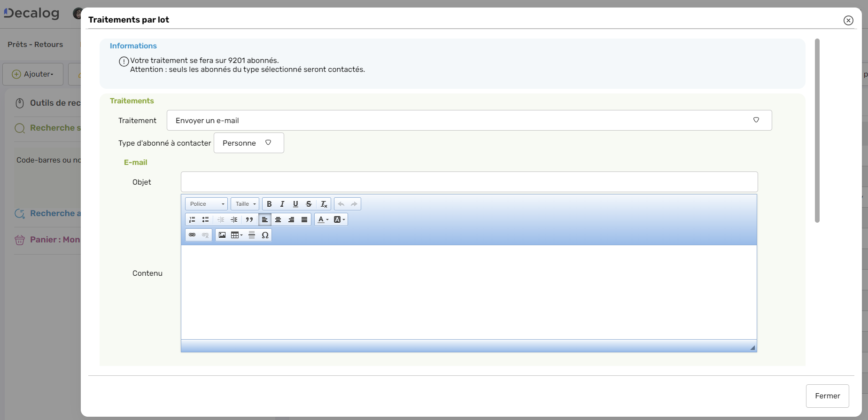Click the remove link icon
The height and width of the screenshot is (420, 868).
pyautogui.click(x=205, y=235)
